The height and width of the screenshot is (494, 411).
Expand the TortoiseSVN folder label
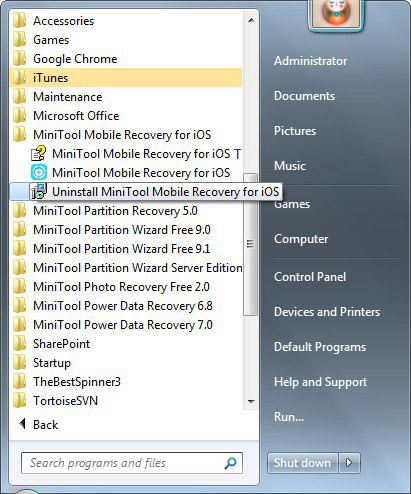(66, 401)
